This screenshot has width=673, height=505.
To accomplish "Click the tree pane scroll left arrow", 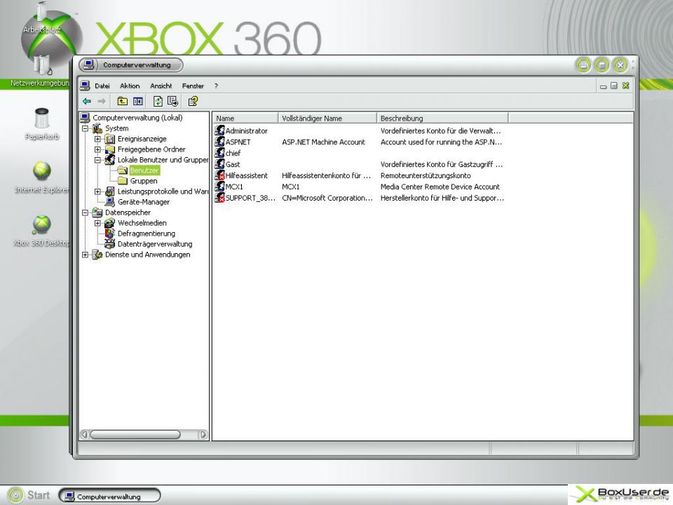I will 84,435.
